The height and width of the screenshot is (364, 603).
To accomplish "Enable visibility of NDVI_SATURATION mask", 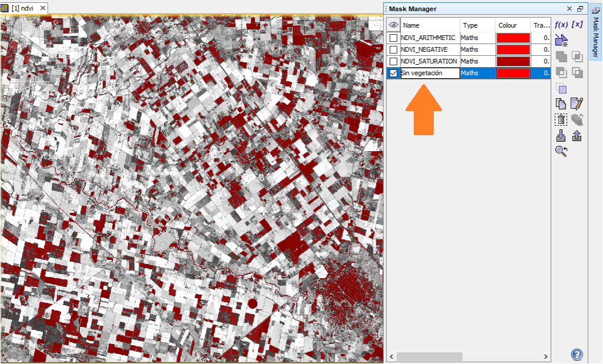I will pyautogui.click(x=393, y=61).
